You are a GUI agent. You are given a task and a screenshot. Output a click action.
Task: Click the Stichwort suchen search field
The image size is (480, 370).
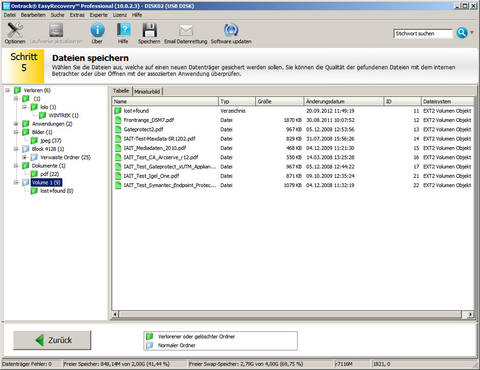tap(423, 34)
